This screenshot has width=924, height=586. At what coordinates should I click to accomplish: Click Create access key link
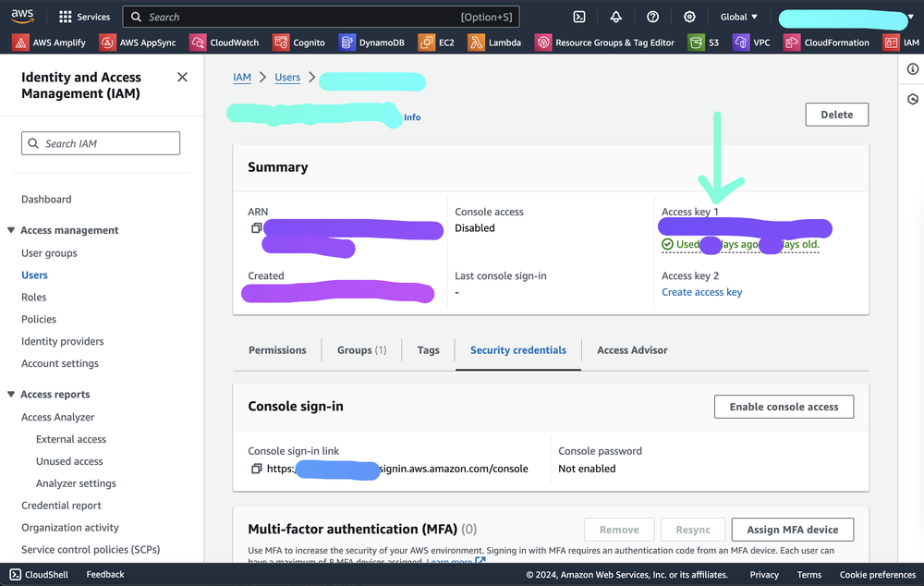[701, 292]
